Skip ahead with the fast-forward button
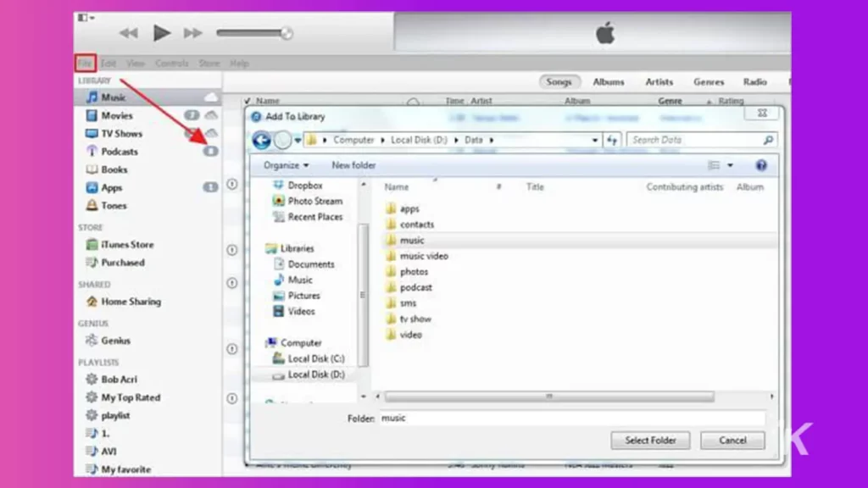 192,33
